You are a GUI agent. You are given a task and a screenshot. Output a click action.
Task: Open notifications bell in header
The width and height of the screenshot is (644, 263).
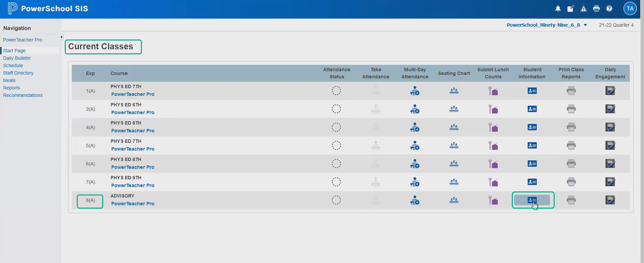coord(558,9)
